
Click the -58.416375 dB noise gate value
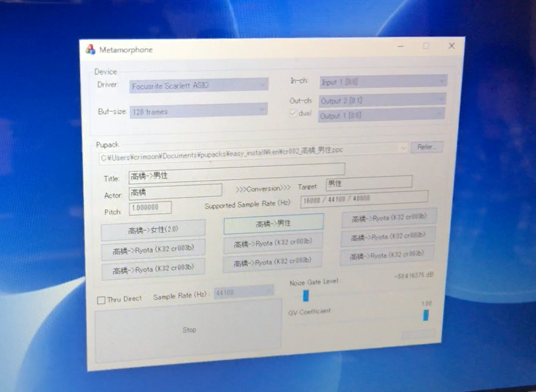[x=414, y=276]
